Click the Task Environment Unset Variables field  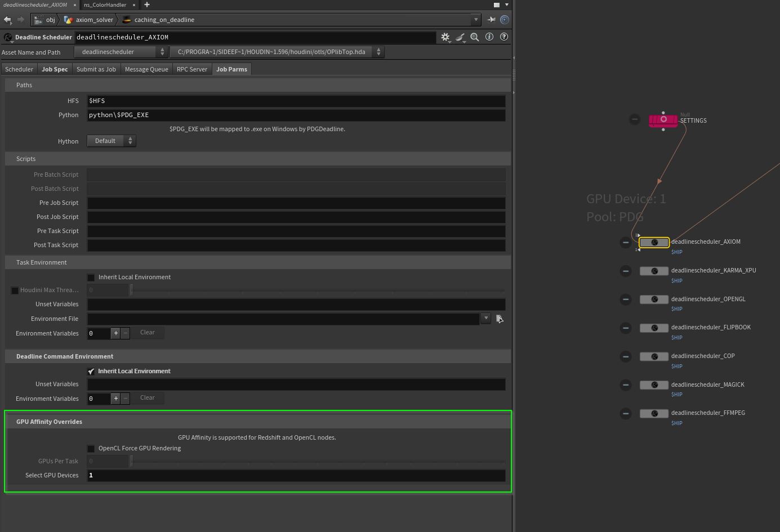point(296,304)
